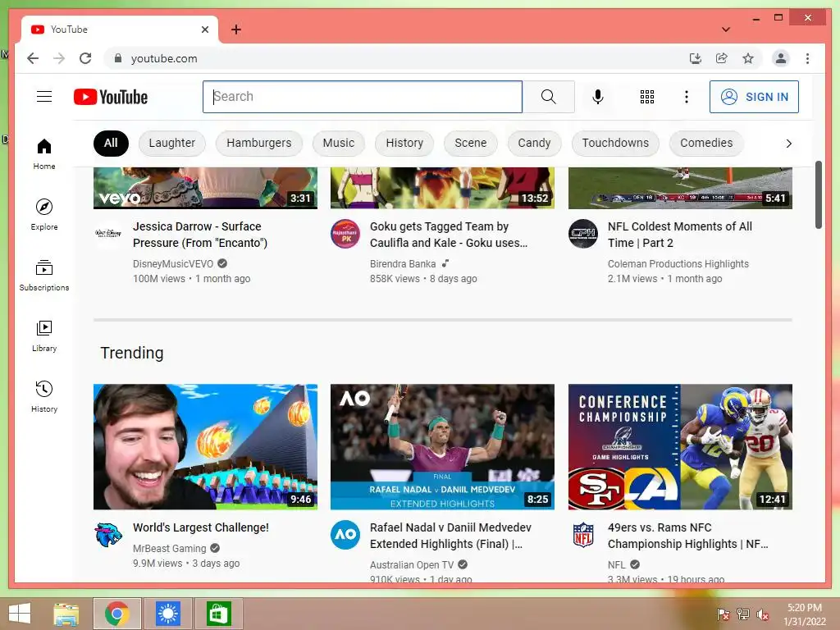840x630 pixels.
Task: Click the muted volume tray icon
Action: 762,614
